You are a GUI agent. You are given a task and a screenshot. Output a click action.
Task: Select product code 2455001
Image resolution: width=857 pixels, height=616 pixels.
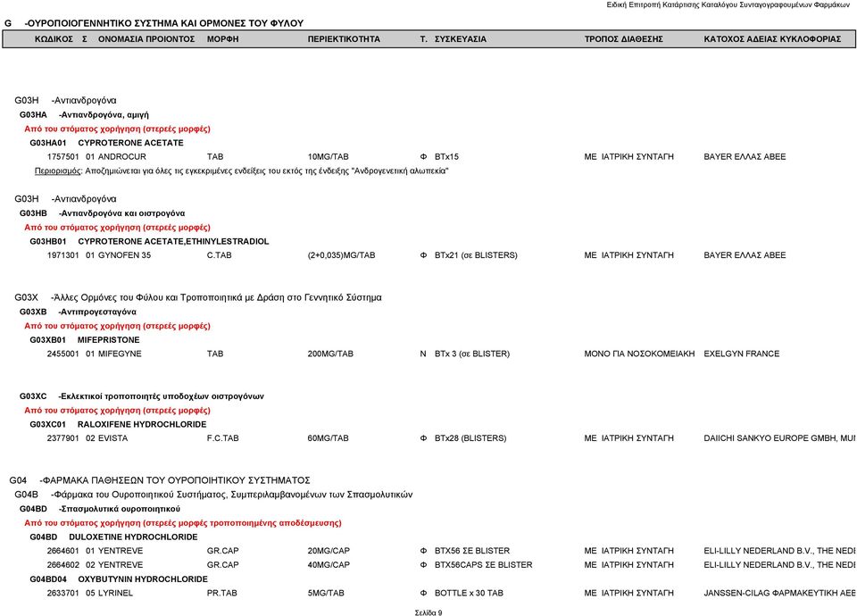click(x=62, y=354)
